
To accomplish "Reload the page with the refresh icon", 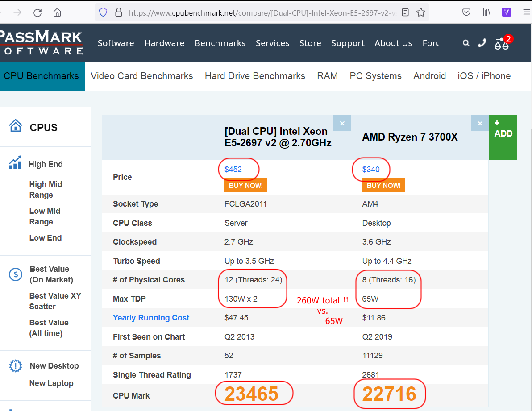I will coord(37,13).
